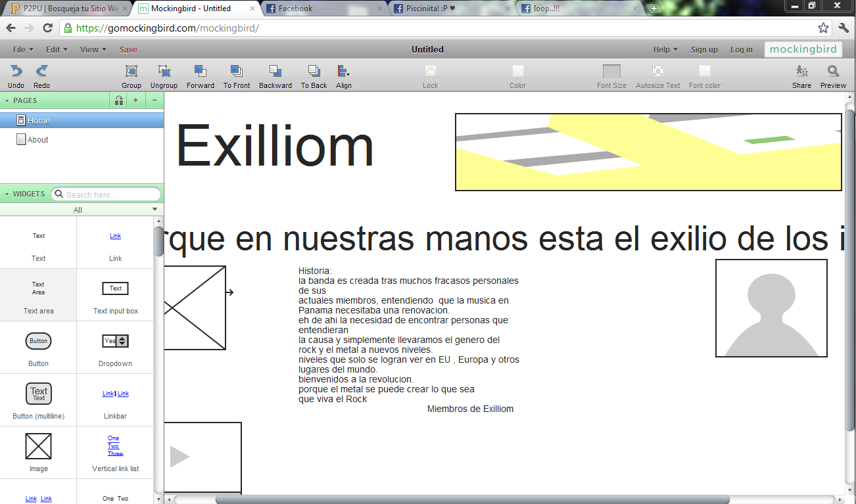Select the Button (multiline) widget
The width and height of the screenshot is (856, 504).
[x=39, y=400]
